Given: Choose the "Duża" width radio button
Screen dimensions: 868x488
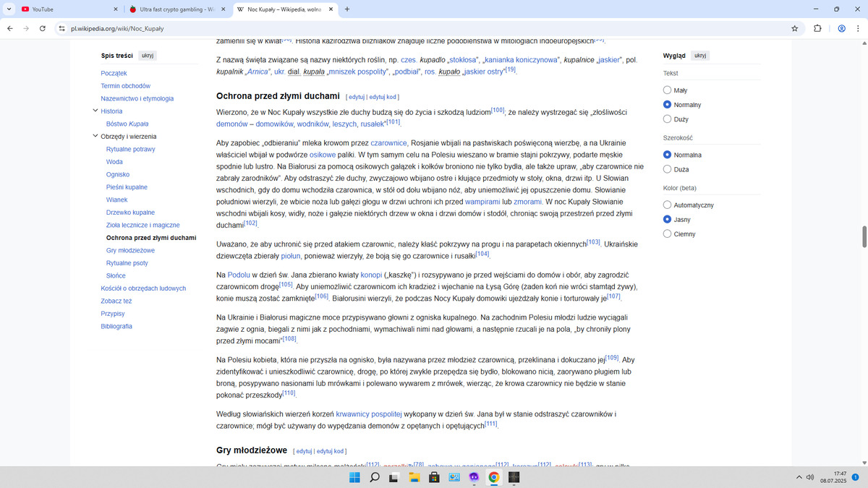Looking at the screenshot, I should click(x=667, y=169).
